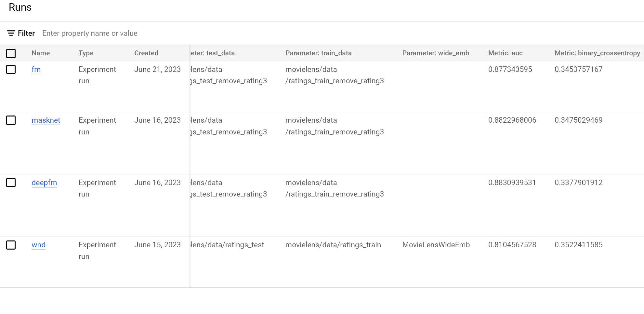The height and width of the screenshot is (314, 644).
Task: Open the wnd experiment run
Action: tap(38, 245)
